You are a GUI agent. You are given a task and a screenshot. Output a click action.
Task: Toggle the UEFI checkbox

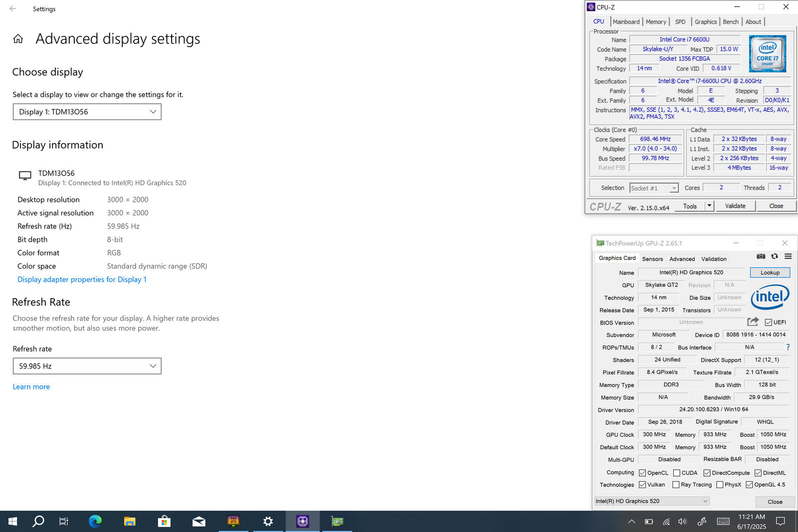(x=769, y=323)
